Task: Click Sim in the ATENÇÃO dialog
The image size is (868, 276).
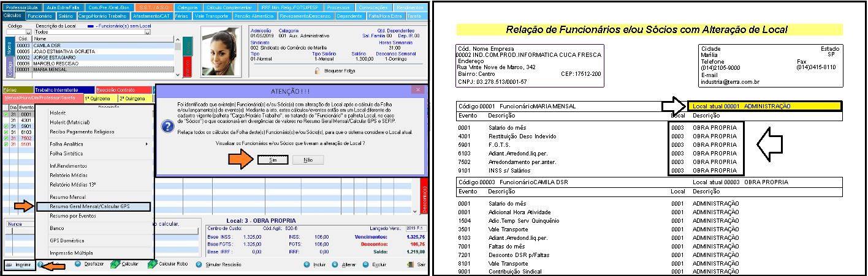Action: (x=273, y=160)
